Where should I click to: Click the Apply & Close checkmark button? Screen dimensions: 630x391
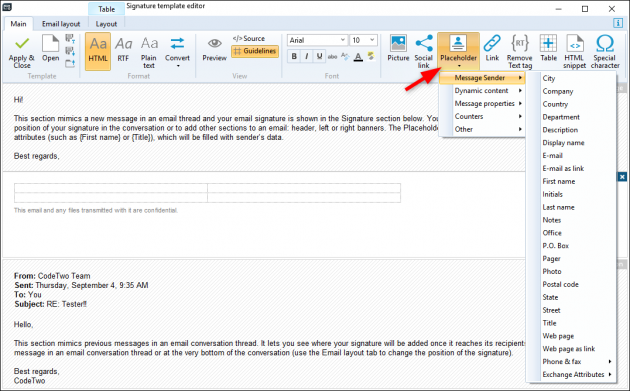[x=22, y=51]
